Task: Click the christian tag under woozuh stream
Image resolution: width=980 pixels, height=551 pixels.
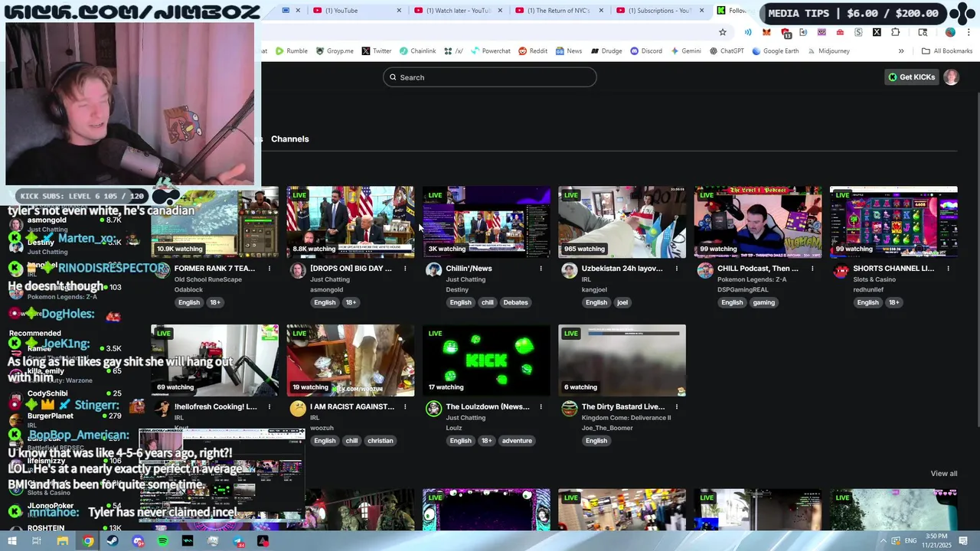Action: [x=381, y=441]
